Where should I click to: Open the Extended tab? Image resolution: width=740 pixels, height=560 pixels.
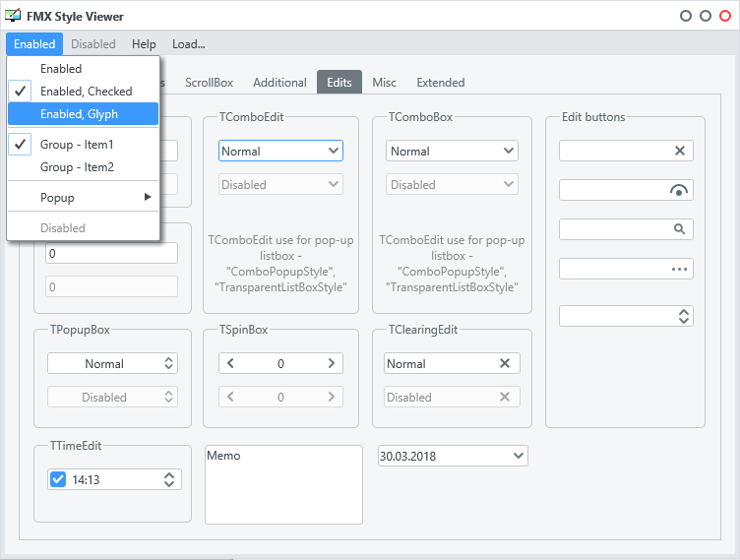[440, 82]
